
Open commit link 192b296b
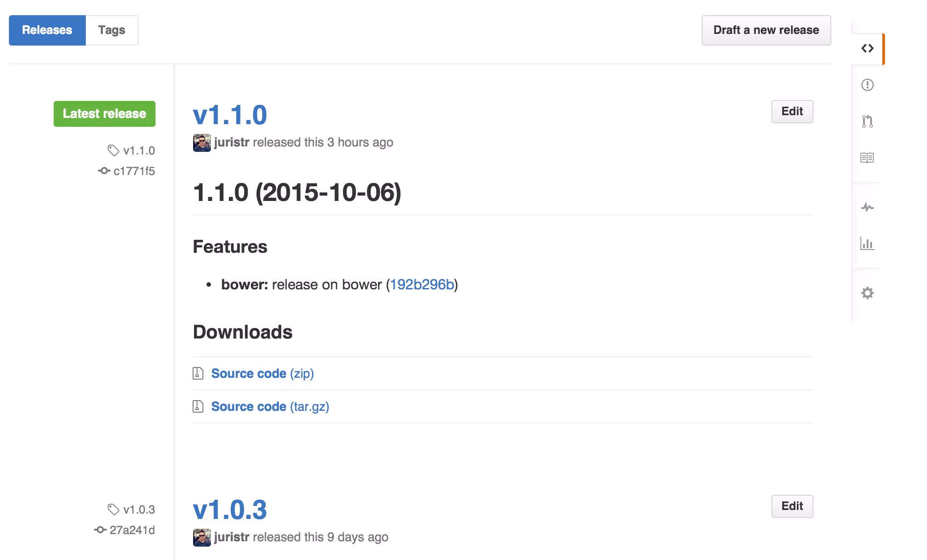422,284
